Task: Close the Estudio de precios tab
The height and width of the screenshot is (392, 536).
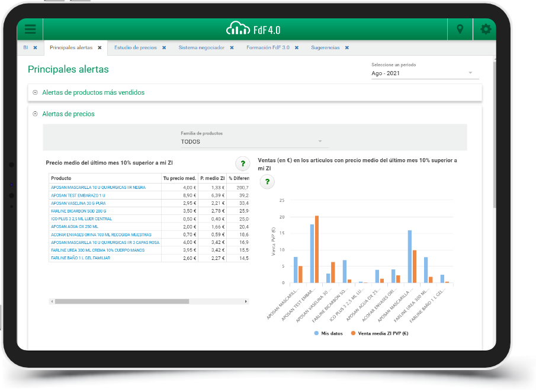Action: click(164, 48)
